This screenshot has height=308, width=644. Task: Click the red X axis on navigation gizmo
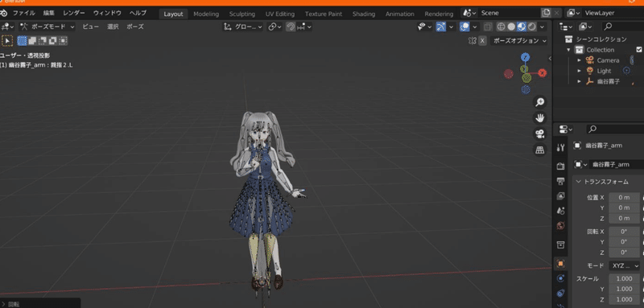(x=543, y=73)
